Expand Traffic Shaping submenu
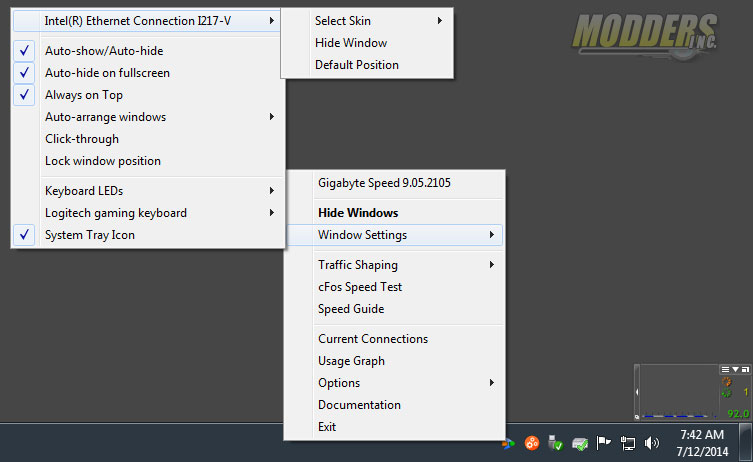 [x=394, y=265]
